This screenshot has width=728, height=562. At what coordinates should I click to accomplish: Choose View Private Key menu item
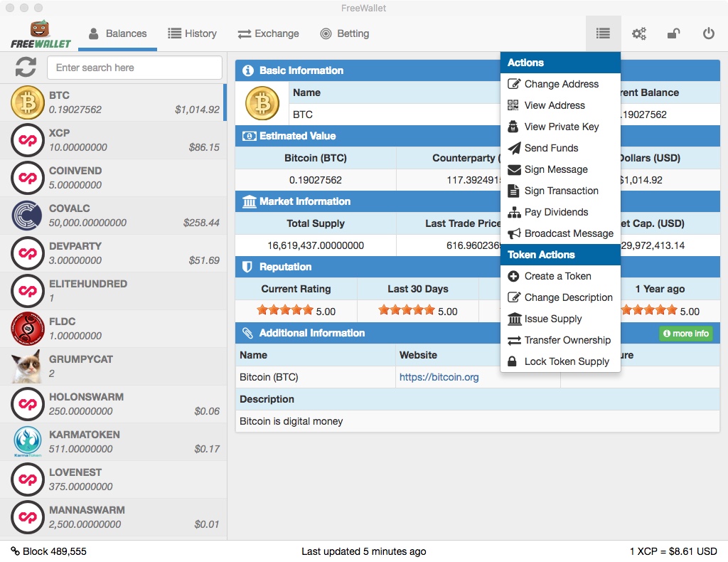coord(560,127)
